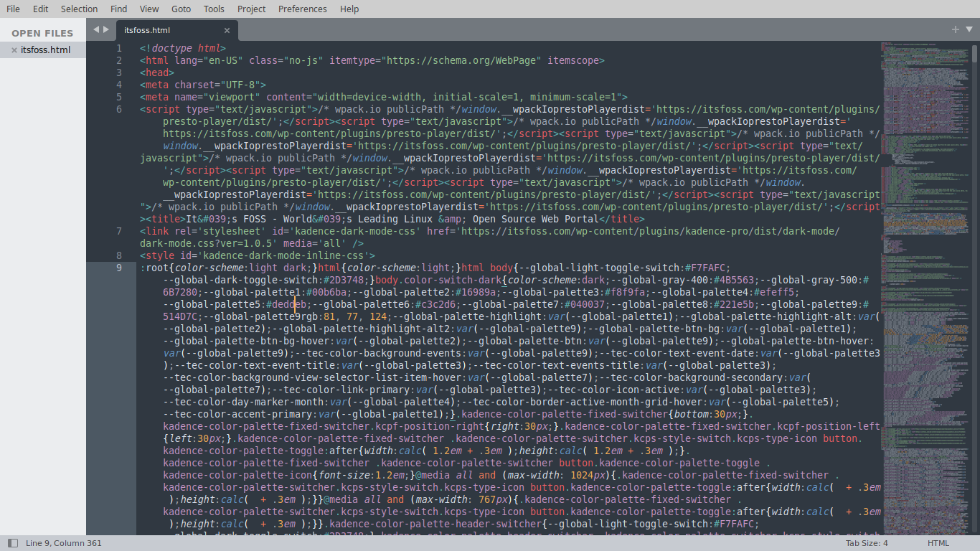Click the next-tab arrow icon

coord(105,29)
